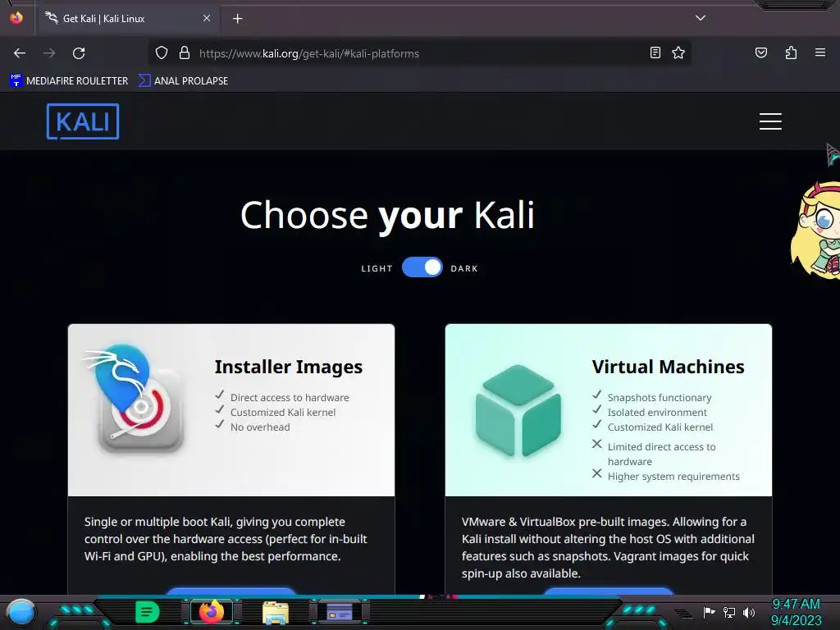Go back to the previous page
The height and width of the screenshot is (630, 840).
pos(20,53)
